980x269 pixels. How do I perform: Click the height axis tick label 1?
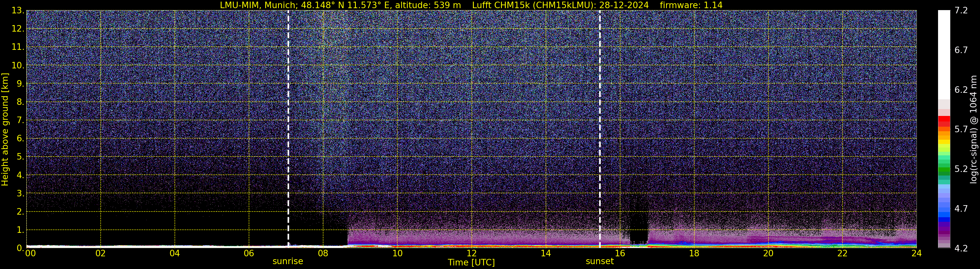[20, 230]
